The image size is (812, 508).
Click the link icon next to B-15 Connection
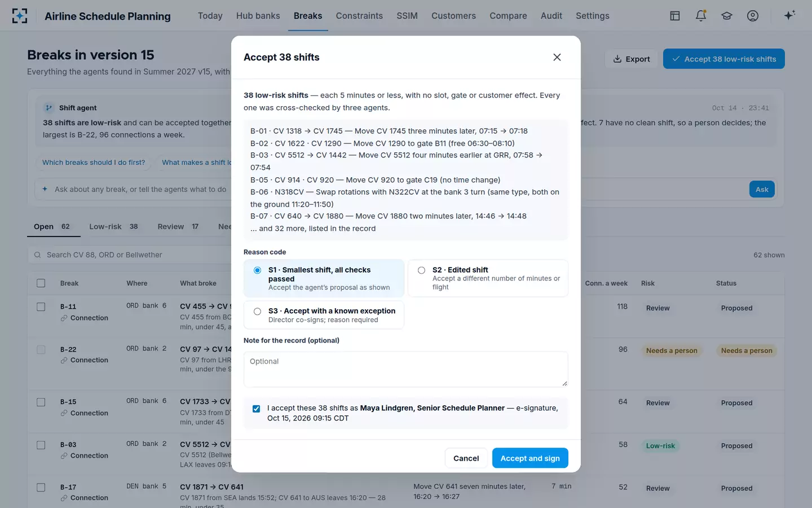(64, 413)
